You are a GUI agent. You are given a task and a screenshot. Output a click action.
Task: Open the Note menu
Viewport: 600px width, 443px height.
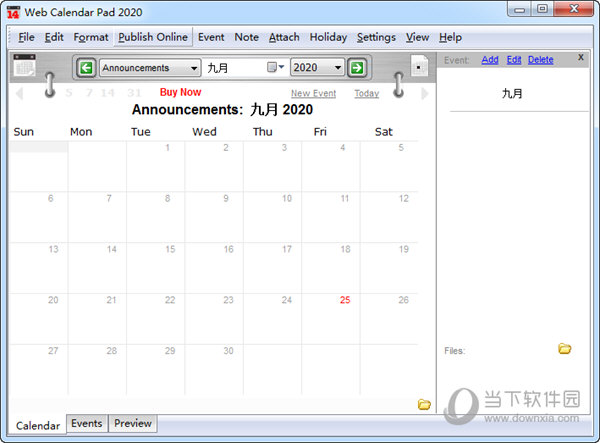pos(246,37)
